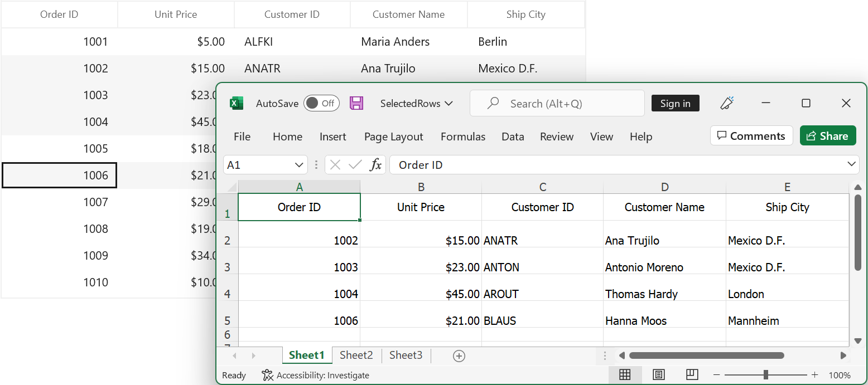Select the $45.00 cell in Excel
Viewport: 868px width, 385px height.
tap(421, 288)
